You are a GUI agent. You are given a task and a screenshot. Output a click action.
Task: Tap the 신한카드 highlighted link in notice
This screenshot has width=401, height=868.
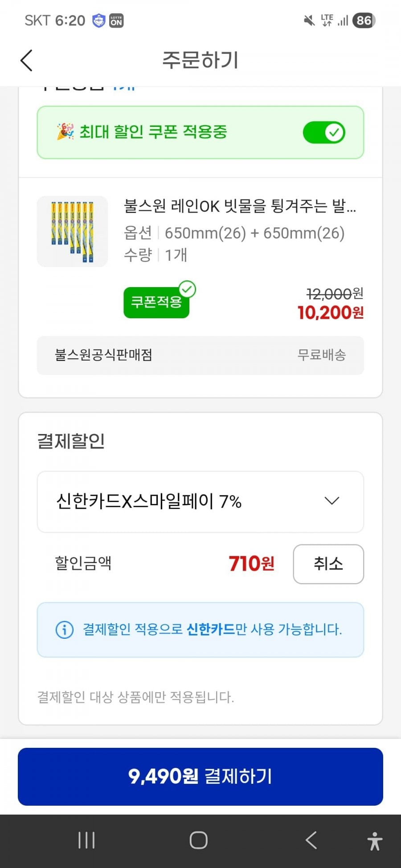pyautogui.click(x=210, y=629)
